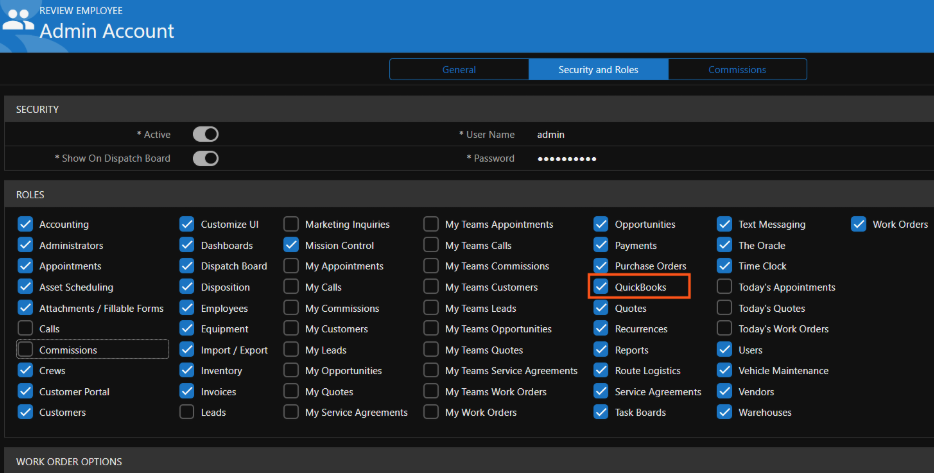Uncheck the Work Orders role checkbox

click(858, 224)
